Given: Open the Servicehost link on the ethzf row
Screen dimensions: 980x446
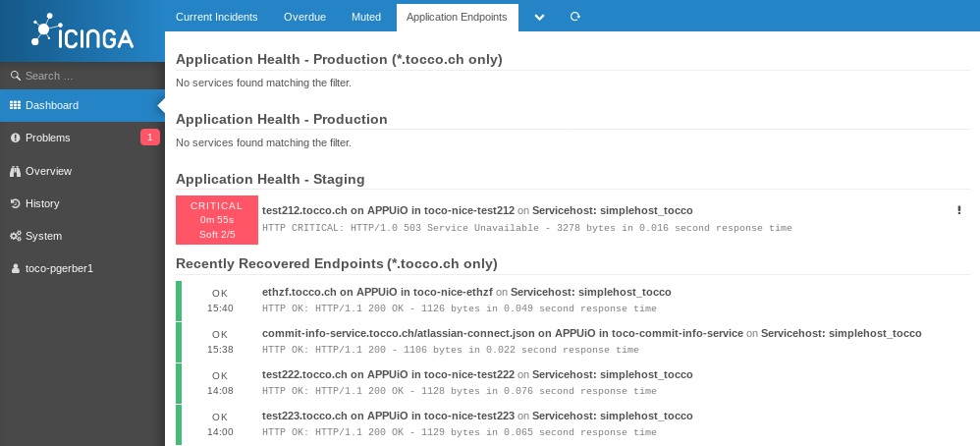Looking at the screenshot, I should click(590, 292).
